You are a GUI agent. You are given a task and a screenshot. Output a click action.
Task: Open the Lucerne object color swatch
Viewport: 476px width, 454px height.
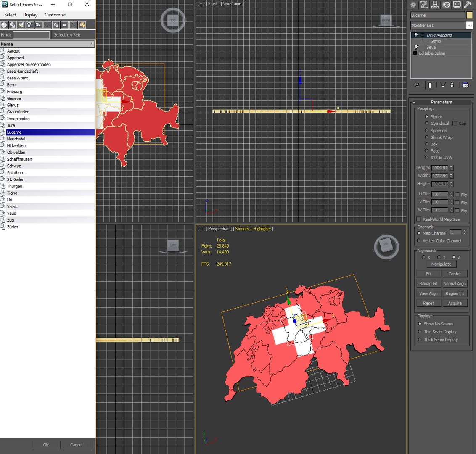point(469,15)
